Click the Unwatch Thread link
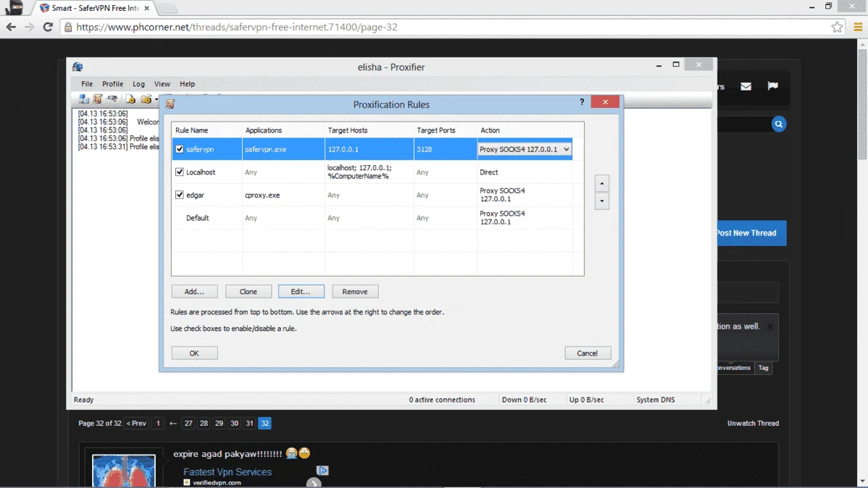The image size is (868, 488). tap(753, 424)
